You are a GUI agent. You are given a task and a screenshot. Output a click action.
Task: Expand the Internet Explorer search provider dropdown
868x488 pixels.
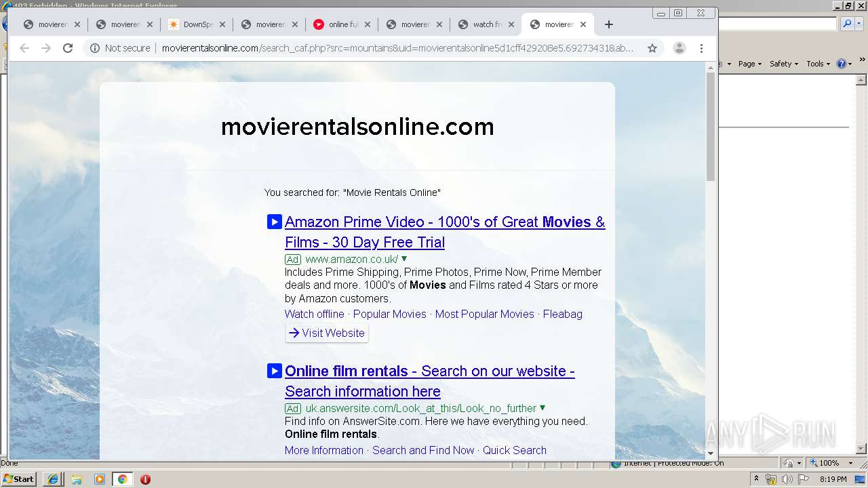[x=858, y=24]
